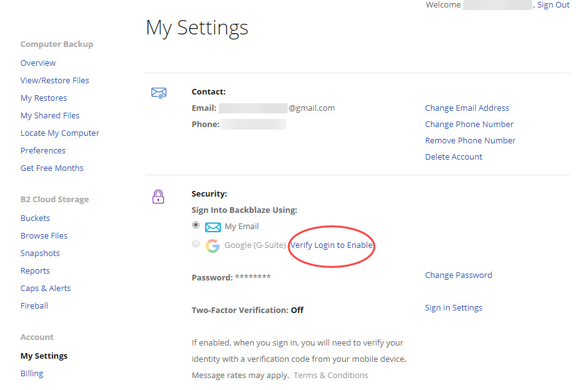Click the 'Google (G-Suite)' option label

click(255, 245)
